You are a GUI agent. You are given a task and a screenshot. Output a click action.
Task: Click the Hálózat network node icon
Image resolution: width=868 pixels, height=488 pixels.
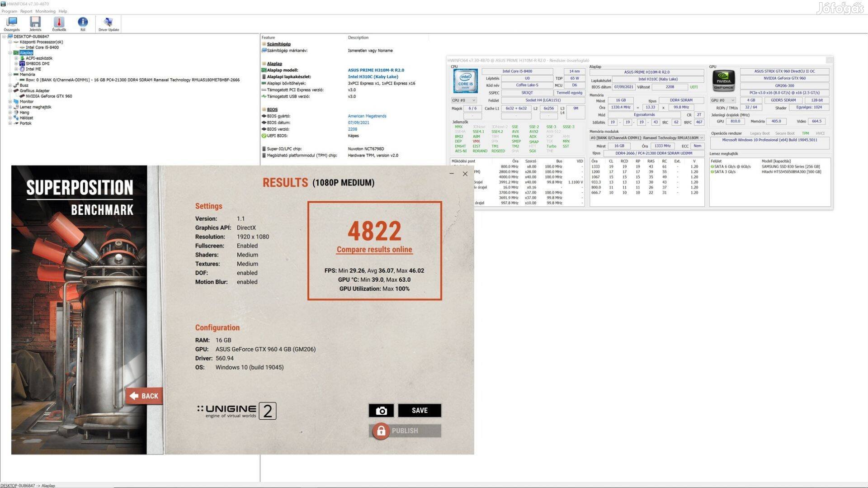[16, 118]
